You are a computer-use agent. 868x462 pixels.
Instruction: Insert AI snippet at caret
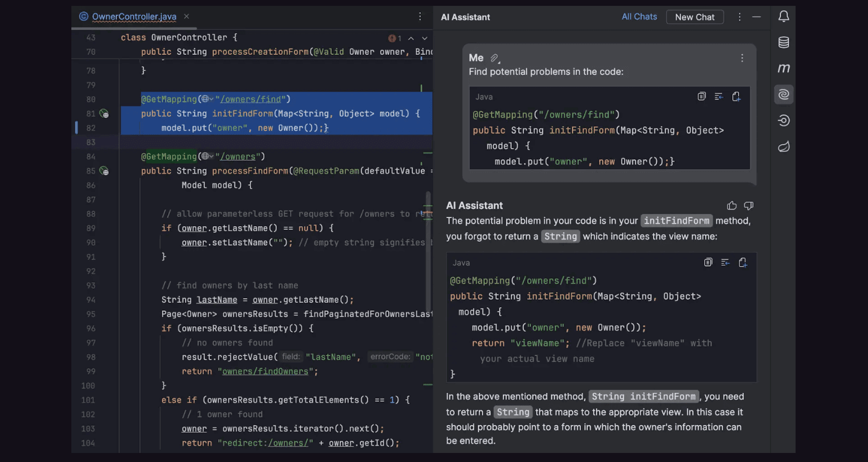[x=725, y=262]
